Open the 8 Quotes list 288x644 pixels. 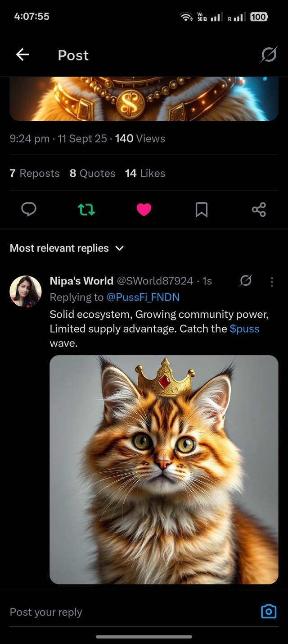coord(92,174)
